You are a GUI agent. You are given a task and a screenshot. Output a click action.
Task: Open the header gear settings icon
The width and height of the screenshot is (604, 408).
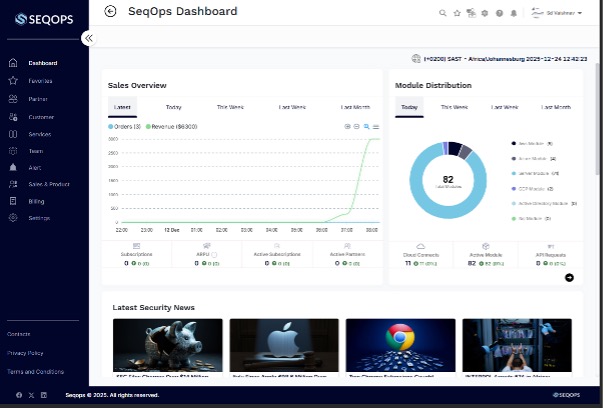pyautogui.click(x=485, y=13)
